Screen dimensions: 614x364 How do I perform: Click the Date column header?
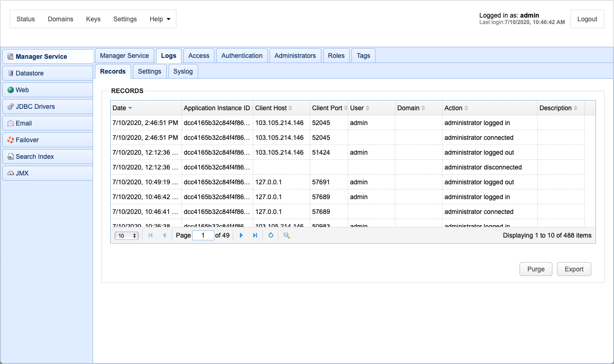pos(146,108)
